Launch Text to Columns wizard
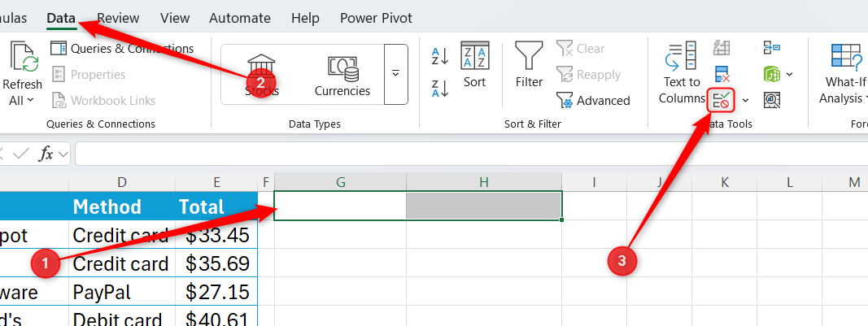Image resolution: width=868 pixels, height=326 pixels. tap(682, 72)
